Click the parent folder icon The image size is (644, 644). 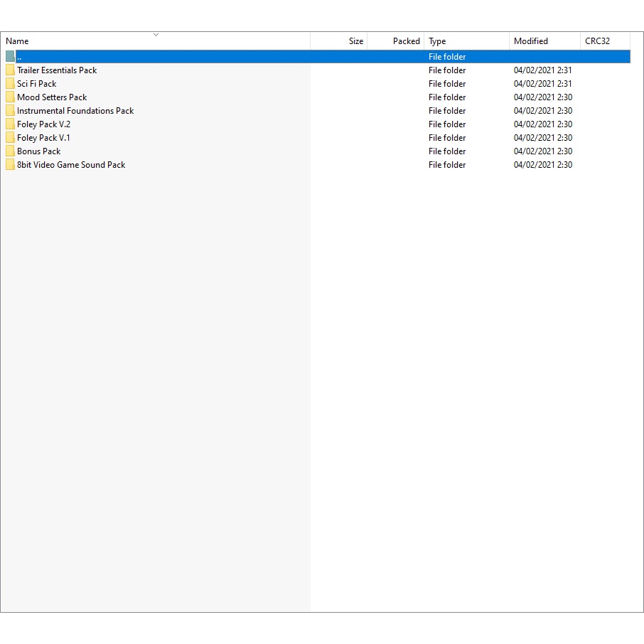[x=10, y=56]
